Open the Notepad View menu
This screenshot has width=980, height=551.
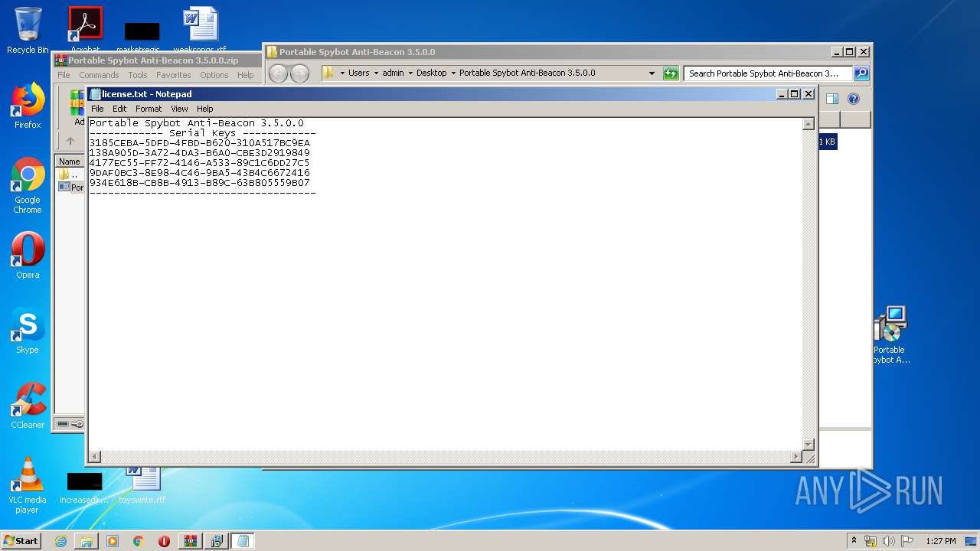click(x=179, y=109)
